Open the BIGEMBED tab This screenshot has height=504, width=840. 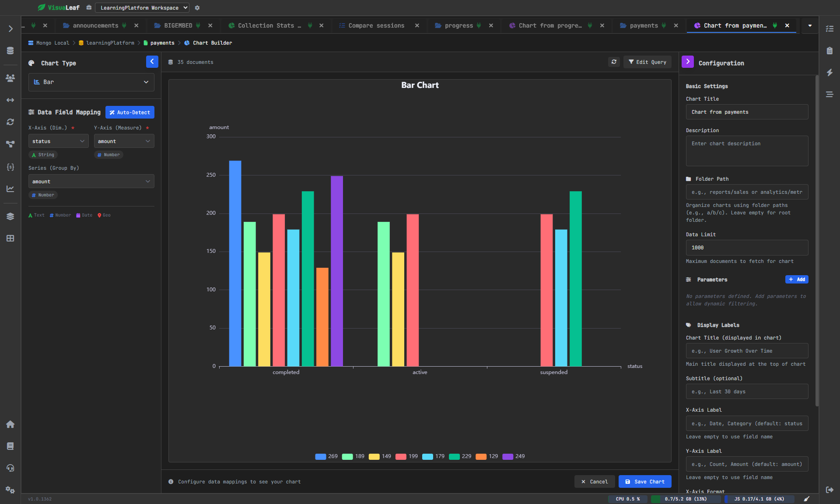tap(178, 25)
